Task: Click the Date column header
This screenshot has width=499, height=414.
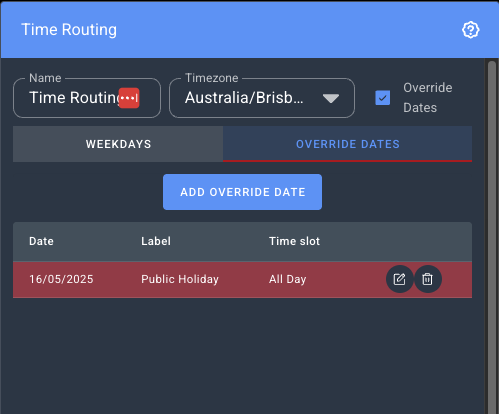Action: coord(41,241)
